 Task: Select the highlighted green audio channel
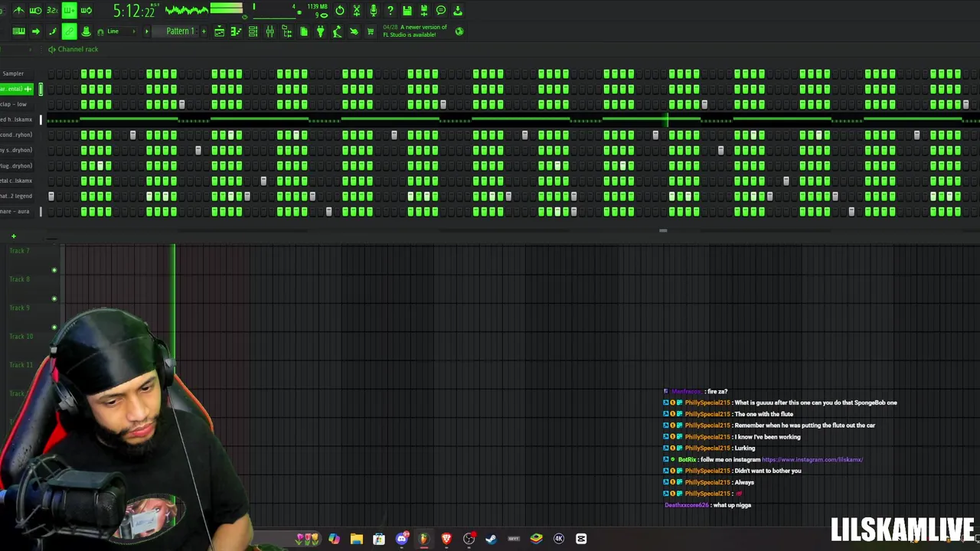(15, 89)
